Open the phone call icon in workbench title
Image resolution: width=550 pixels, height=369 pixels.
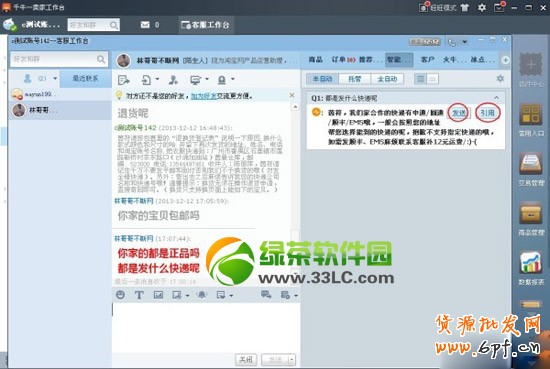point(452,42)
